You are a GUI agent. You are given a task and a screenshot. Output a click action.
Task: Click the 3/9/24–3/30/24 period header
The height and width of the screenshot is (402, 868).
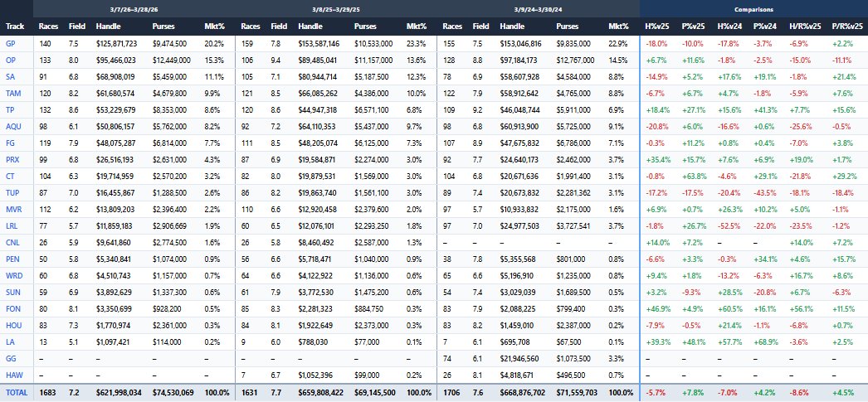pos(538,9)
